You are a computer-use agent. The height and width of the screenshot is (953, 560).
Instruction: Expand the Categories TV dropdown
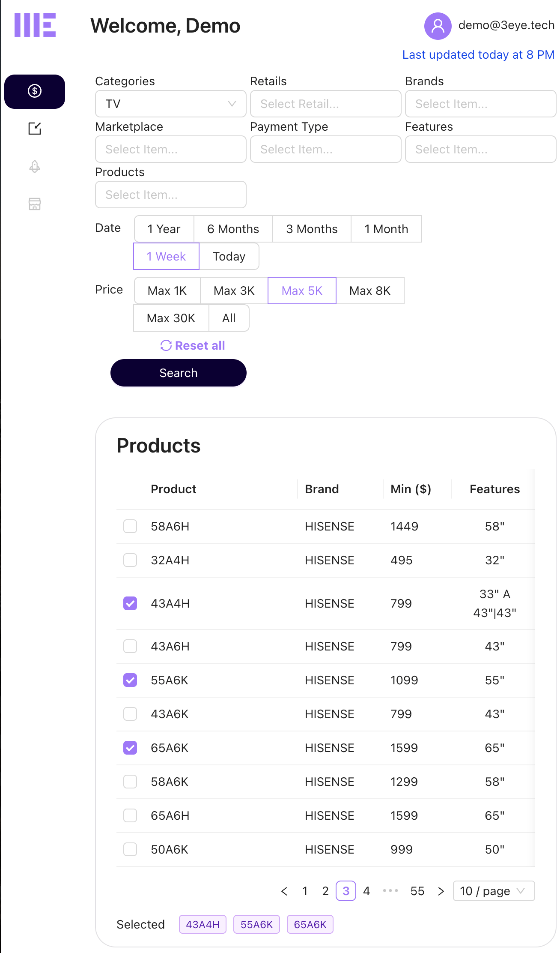(x=170, y=104)
